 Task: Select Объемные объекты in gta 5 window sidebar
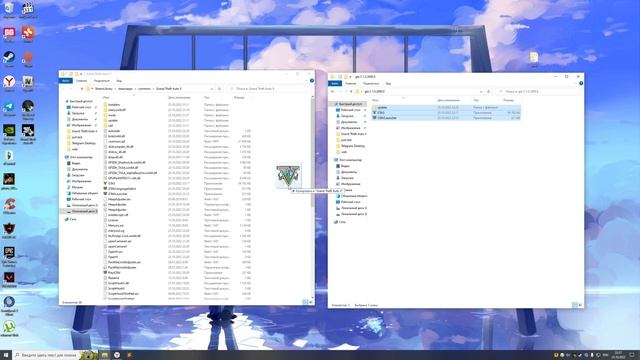coord(351,196)
